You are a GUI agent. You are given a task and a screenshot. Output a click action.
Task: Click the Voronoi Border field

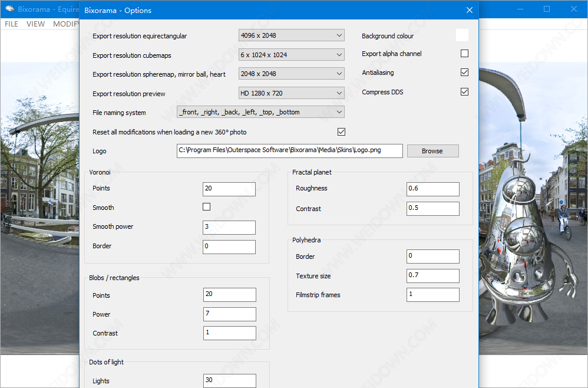click(x=229, y=247)
